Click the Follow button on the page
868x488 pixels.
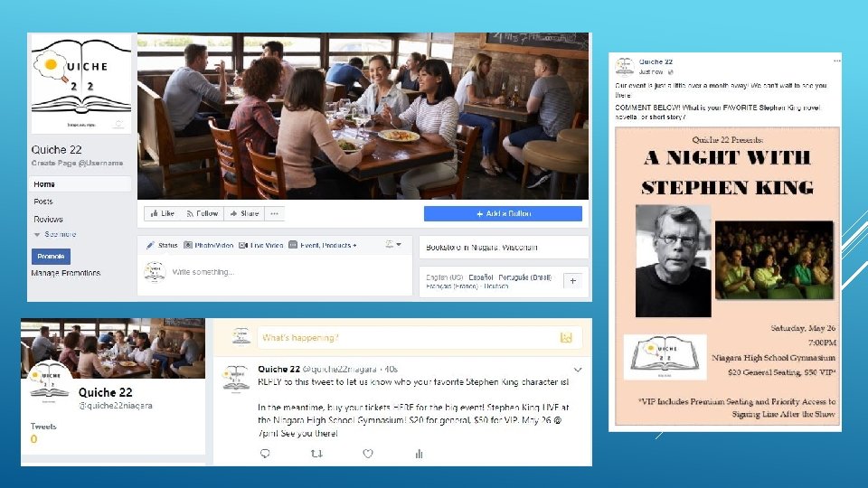click(x=202, y=213)
